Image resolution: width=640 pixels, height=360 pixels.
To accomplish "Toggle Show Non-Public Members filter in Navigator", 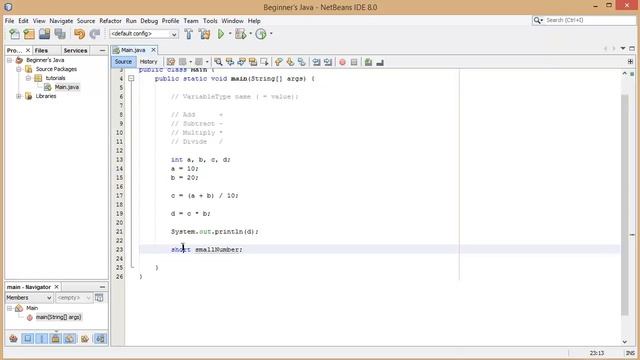I will click(56, 338).
